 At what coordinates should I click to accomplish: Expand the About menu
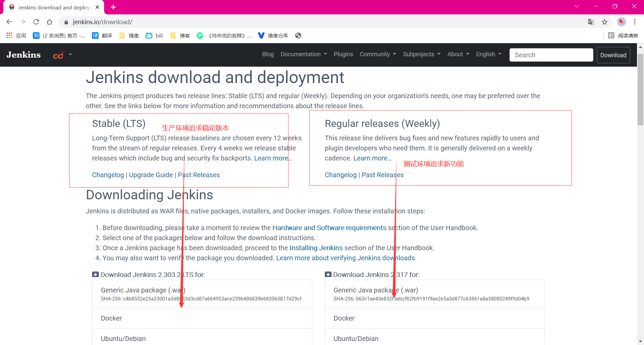pos(458,54)
